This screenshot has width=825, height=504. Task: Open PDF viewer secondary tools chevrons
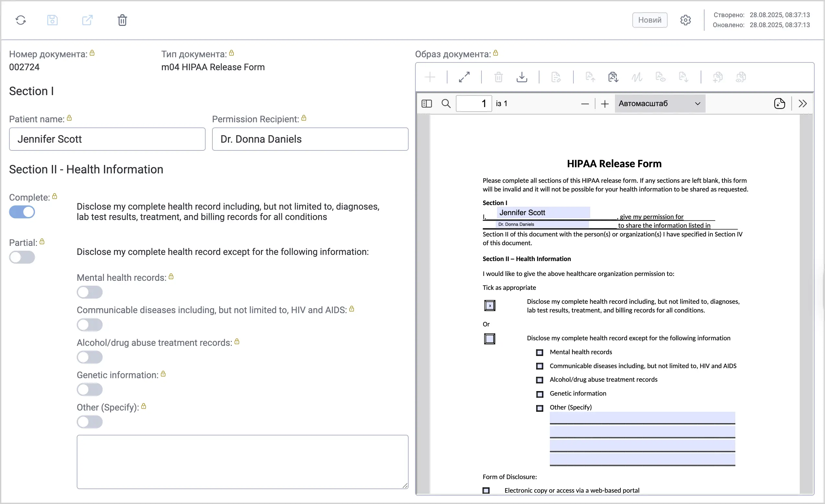[803, 104]
